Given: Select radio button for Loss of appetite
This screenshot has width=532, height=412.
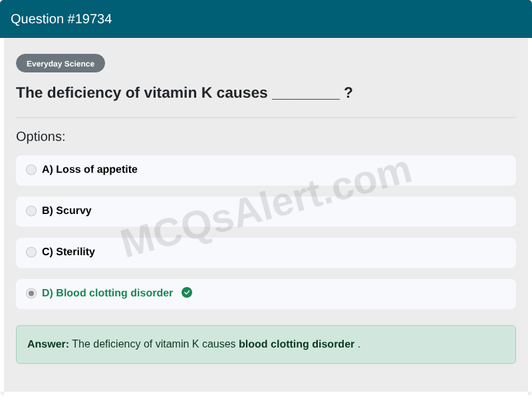Looking at the screenshot, I should pos(31,169).
